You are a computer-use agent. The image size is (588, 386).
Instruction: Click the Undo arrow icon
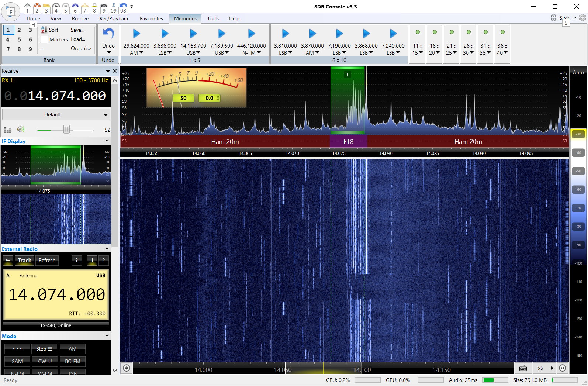pos(108,34)
